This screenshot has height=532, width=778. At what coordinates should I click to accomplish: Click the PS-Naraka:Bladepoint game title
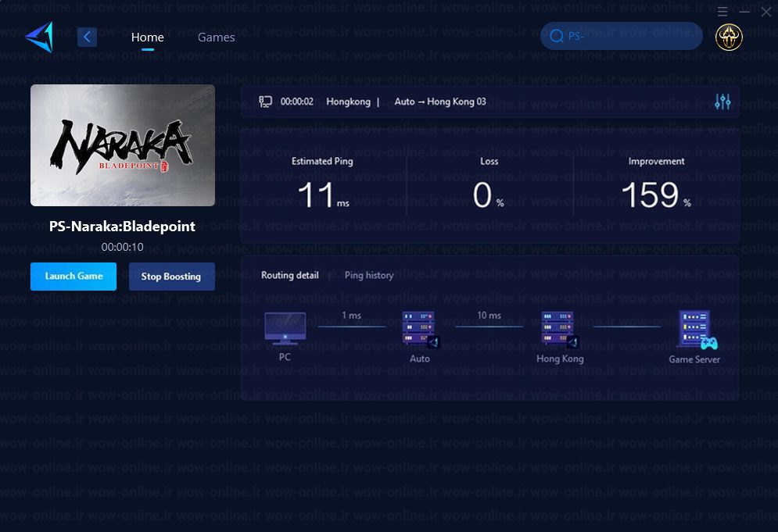[122, 227]
